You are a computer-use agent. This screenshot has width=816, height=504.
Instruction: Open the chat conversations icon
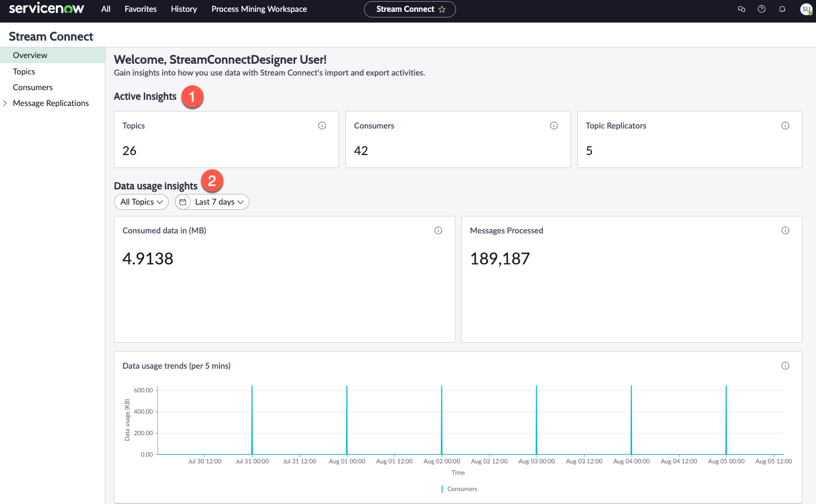pos(742,9)
